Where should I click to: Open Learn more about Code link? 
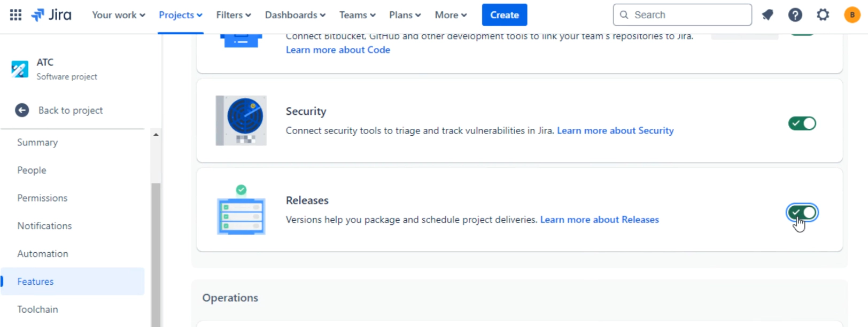(x=338, y=50)
